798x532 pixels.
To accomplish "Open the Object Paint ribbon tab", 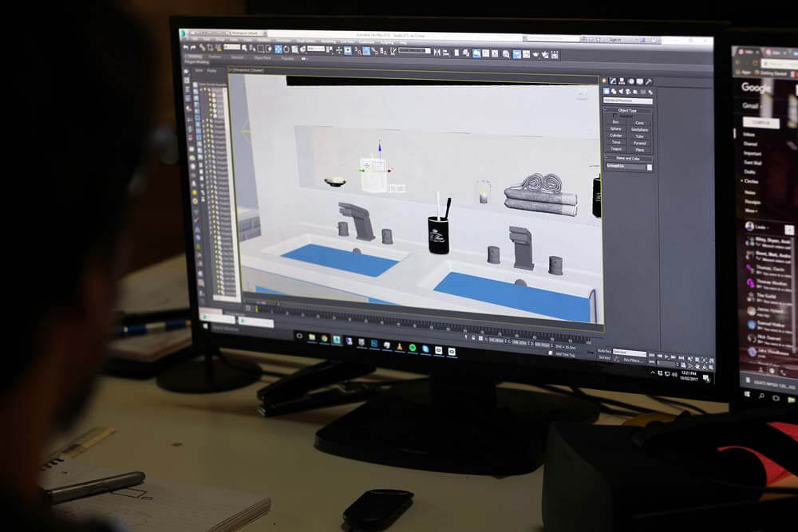I will [262, 58].
